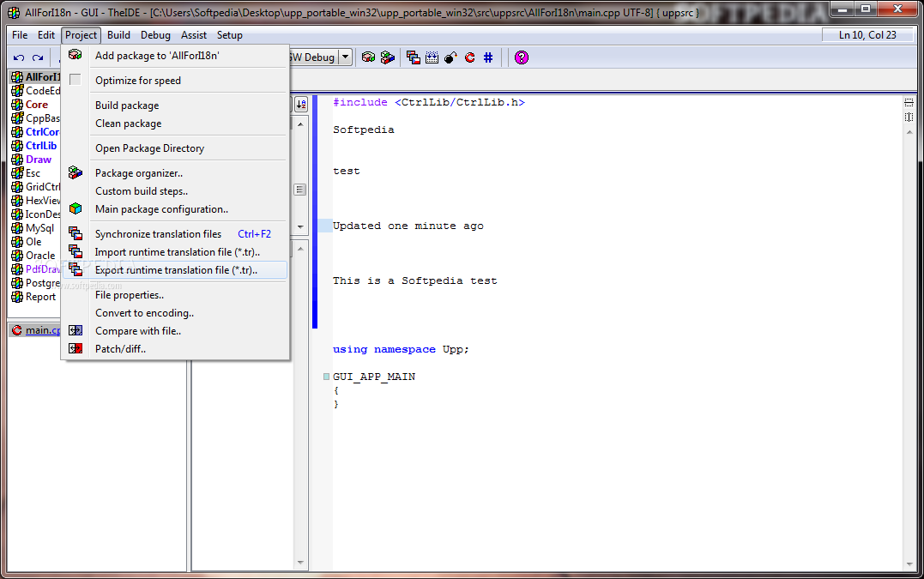924x579 pixels.
Task: Toggle Optimize for speed checkbox
Action: [x=75, y=80]
